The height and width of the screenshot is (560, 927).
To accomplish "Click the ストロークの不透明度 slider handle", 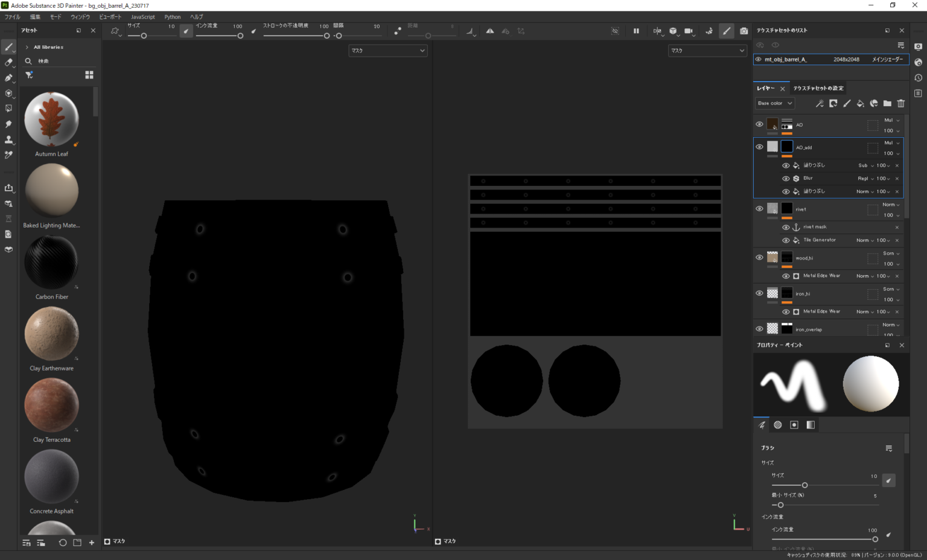I will [327, 36].
